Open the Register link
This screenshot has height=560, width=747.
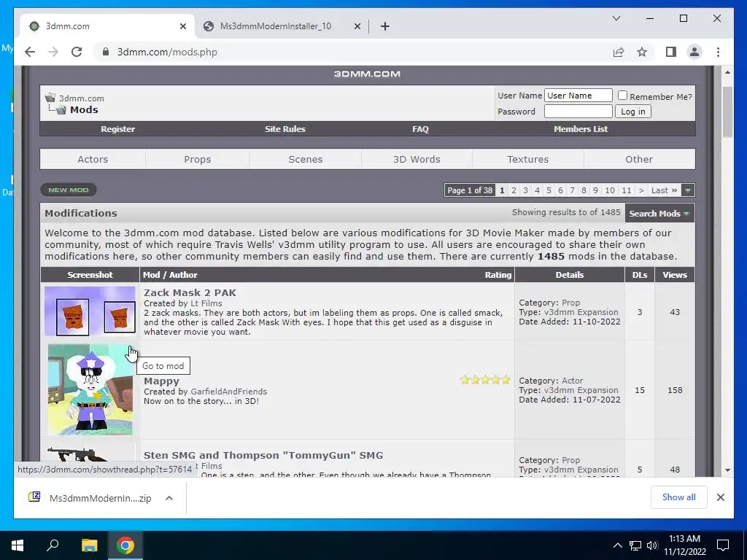coord(117,129)
